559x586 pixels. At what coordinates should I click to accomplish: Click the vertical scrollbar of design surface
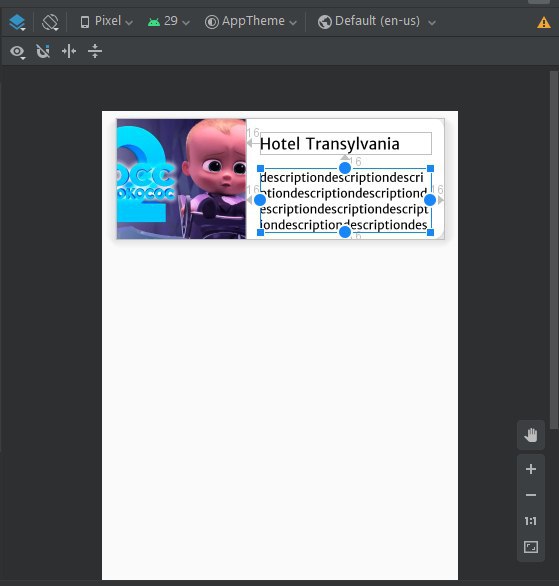(554, 250)
